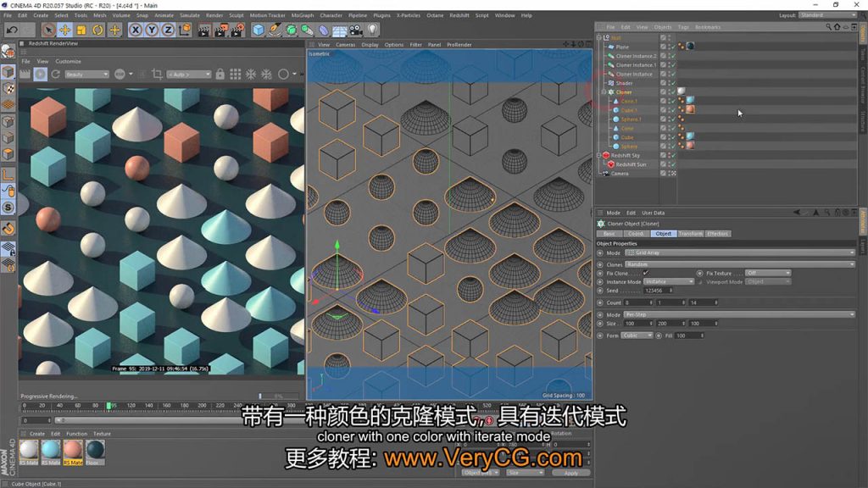Collapse the Cloner object in the tree

(x=604, y=92)
